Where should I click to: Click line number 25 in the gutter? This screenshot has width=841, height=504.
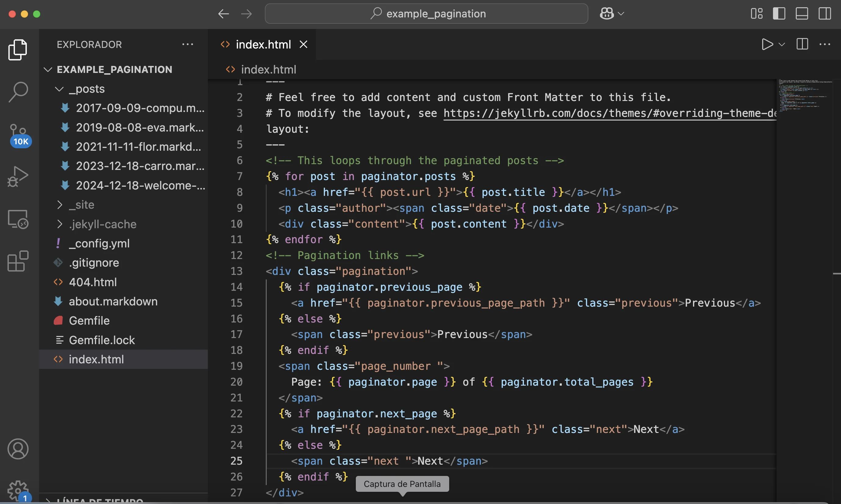236,461
